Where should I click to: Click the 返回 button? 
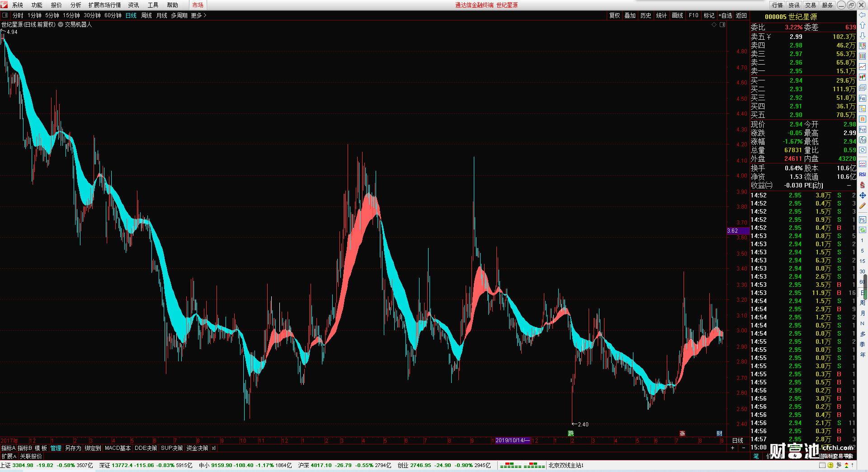741,15
